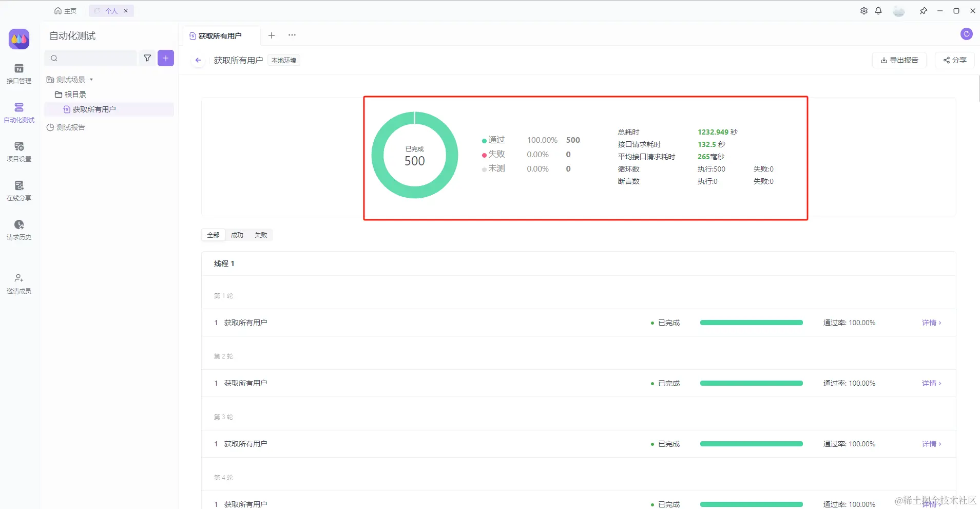
Task: Open the more options ellipsis menu
Action: tap(292, 35)
